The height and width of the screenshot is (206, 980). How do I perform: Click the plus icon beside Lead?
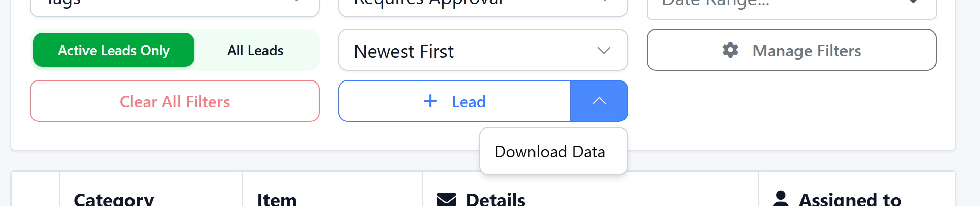(430, 101)
